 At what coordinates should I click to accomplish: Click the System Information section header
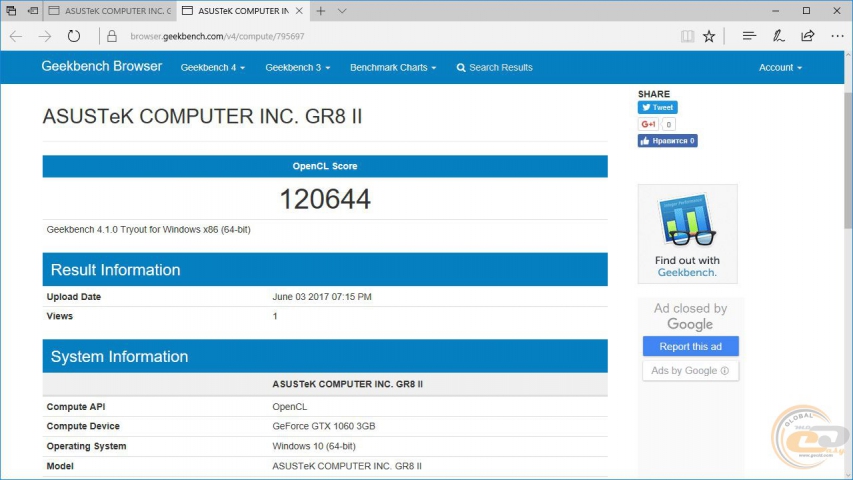click(325, 356)
